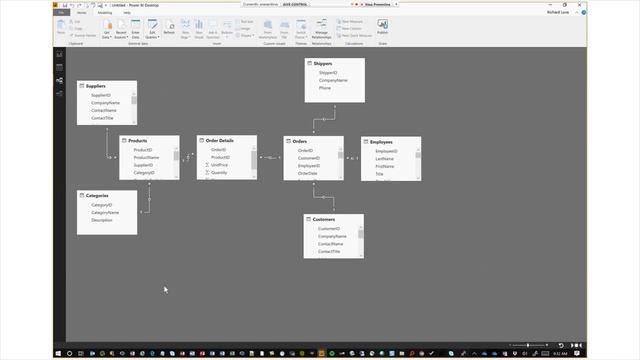
Task: Select the Relationships view sidebar icon
Action: tap(60, 80)
